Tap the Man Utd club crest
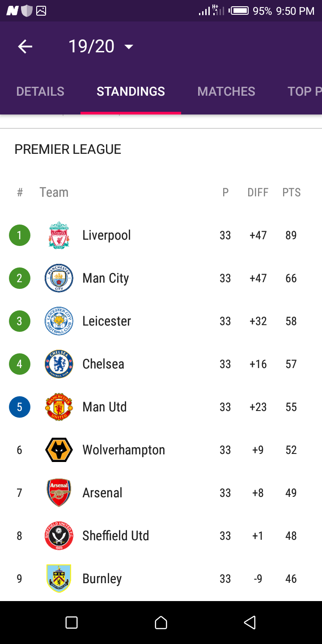The height and width of the screenshot is (644, 322). pyautogui.click(x=59, y=407)
